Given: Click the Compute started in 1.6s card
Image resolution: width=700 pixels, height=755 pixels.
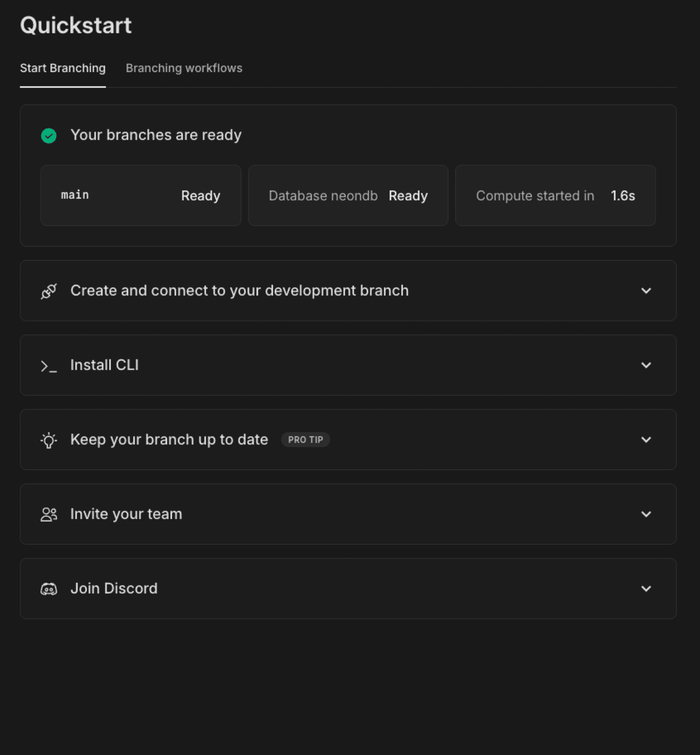Looking at the screenshot, I should (555, 195).
